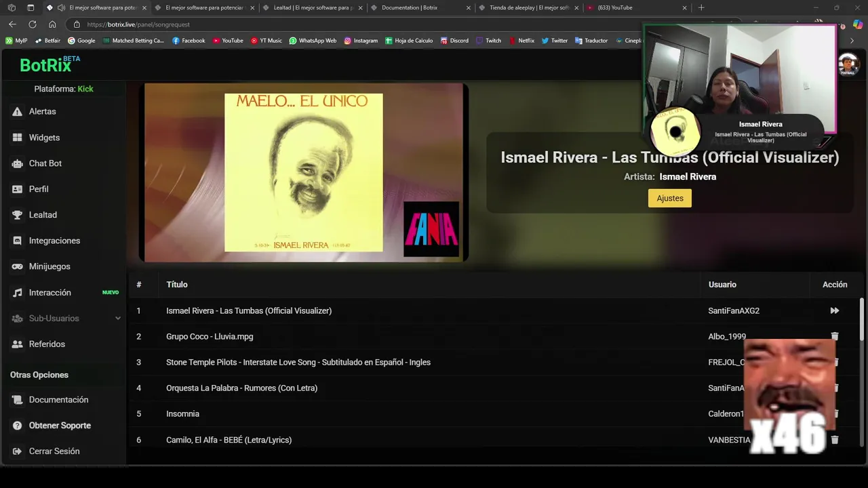Viewport: 868px width, 488px height.
Task: Switch to Tienda de aleeplay tab
Action: 528,7
